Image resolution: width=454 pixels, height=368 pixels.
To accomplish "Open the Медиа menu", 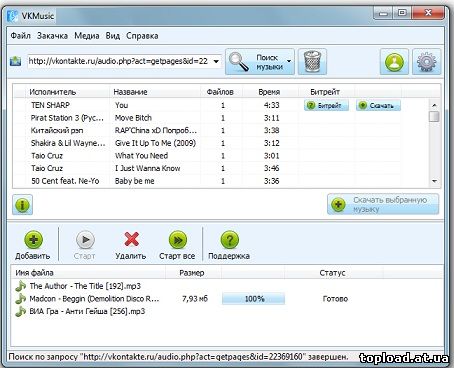I will tap(87, 36).
